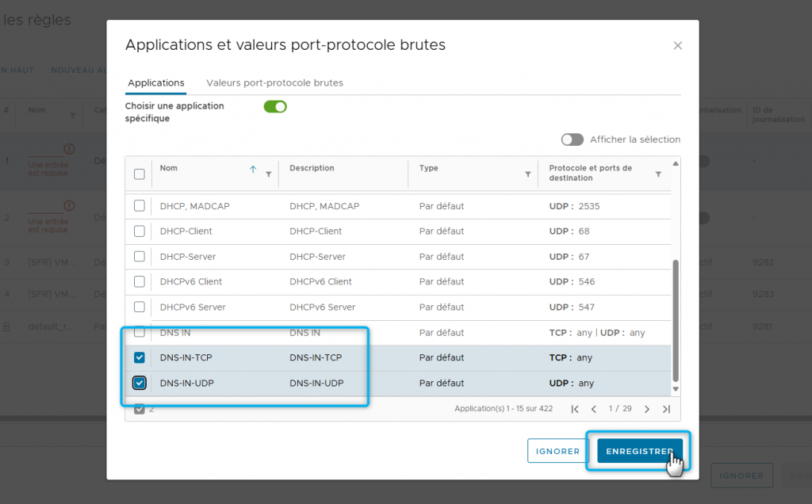This screenshot has height=504, width=812.
Task: Close the Applications dialog with the X
Action: 677,46
